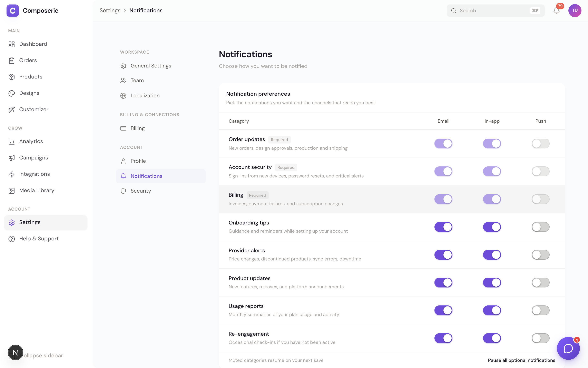Enable Push for Onboarding tips
Screen dimensions: 588x368
pos(540,227)
